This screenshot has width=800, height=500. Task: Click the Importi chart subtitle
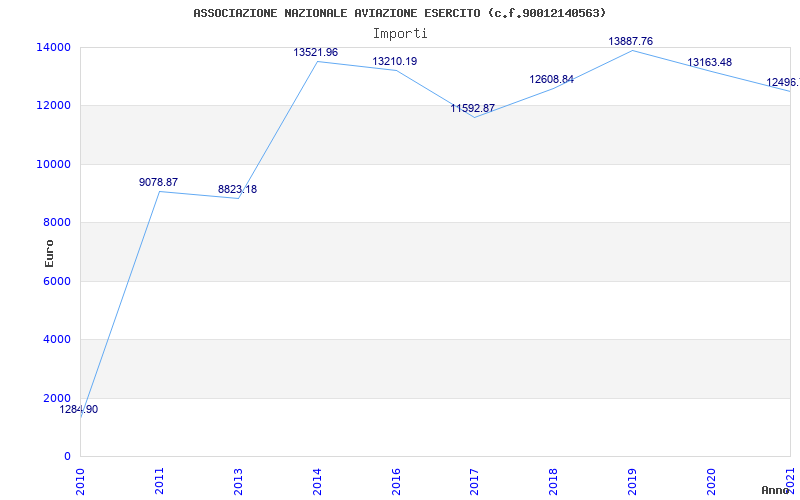click(x=400, y=33)
